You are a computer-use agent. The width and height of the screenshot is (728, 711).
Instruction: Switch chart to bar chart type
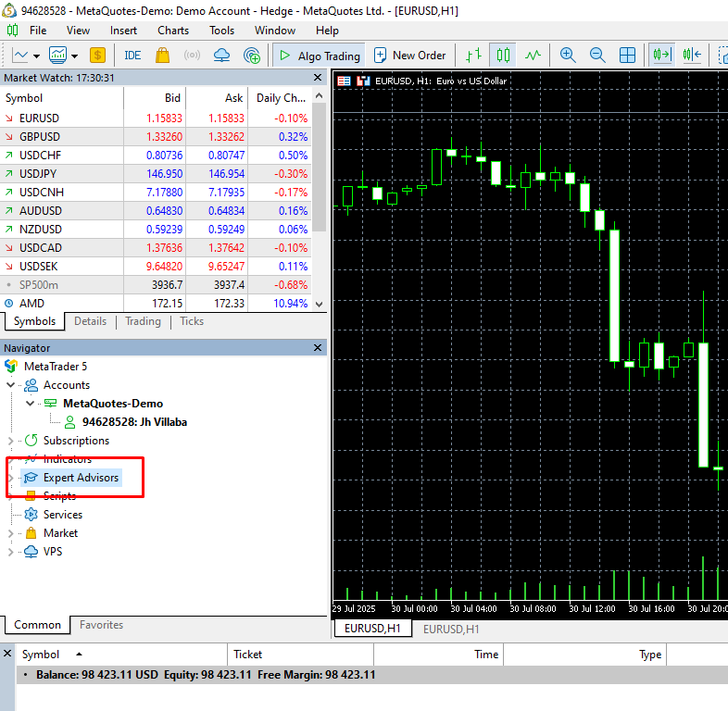[x=473, y=55]
